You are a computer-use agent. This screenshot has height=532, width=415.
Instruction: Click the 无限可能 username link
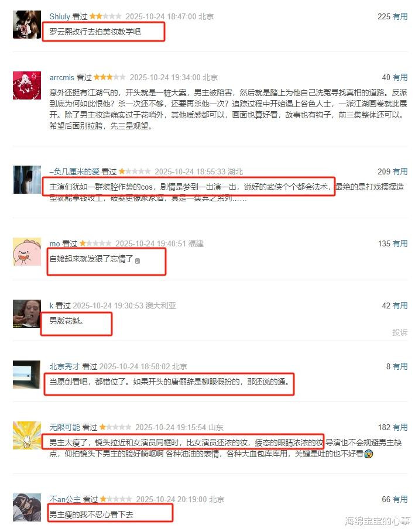coord(64,427)
